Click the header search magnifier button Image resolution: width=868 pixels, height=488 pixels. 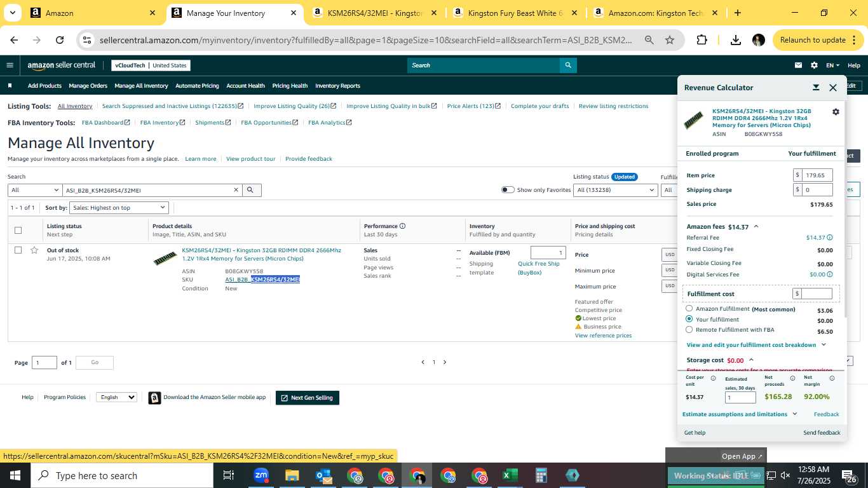click(x=568, y=65)
